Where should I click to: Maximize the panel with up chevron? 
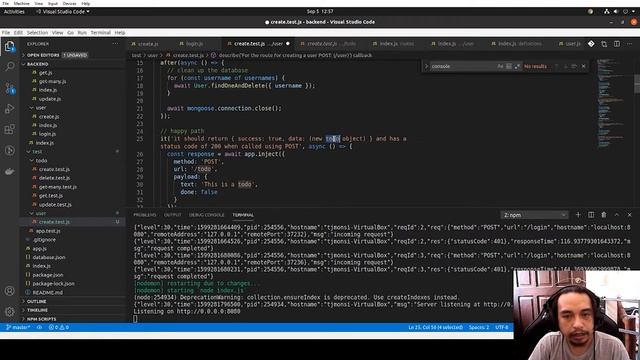[x=617, y=215]
